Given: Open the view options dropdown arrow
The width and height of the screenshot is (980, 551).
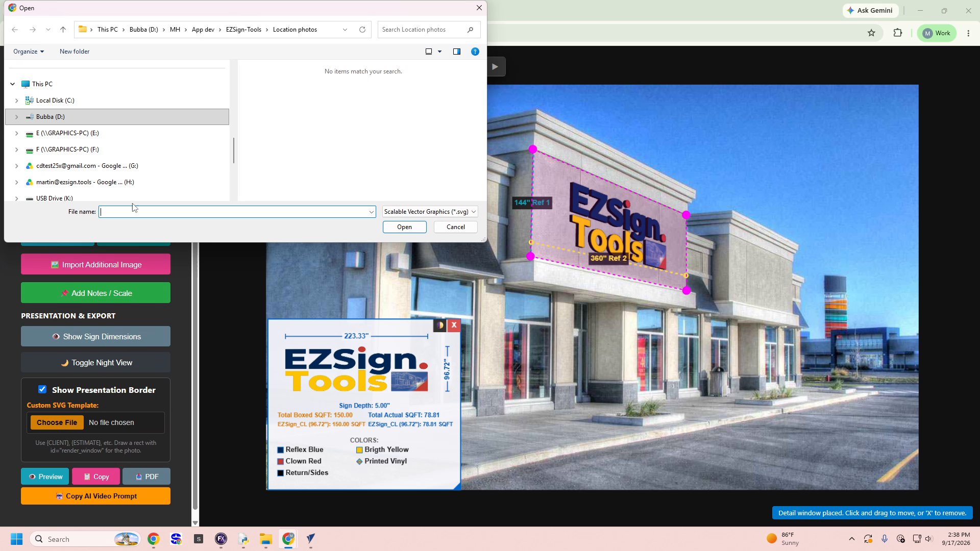Looking at the screenshot, I should pos(440,52).
